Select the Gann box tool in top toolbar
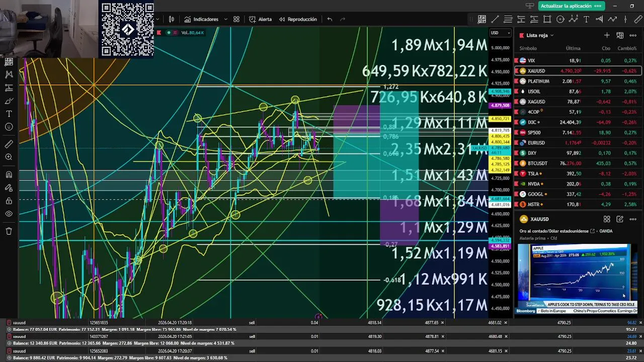Image resolution: width=644 pixels, height=362 pixels. [482, 19]
